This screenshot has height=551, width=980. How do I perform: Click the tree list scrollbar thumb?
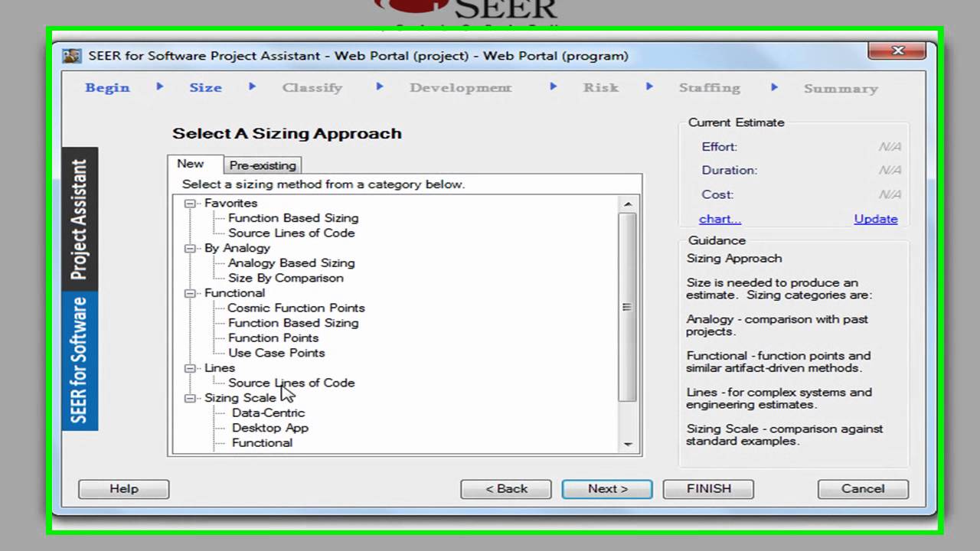pyautogui.click(x=628, y=307)
